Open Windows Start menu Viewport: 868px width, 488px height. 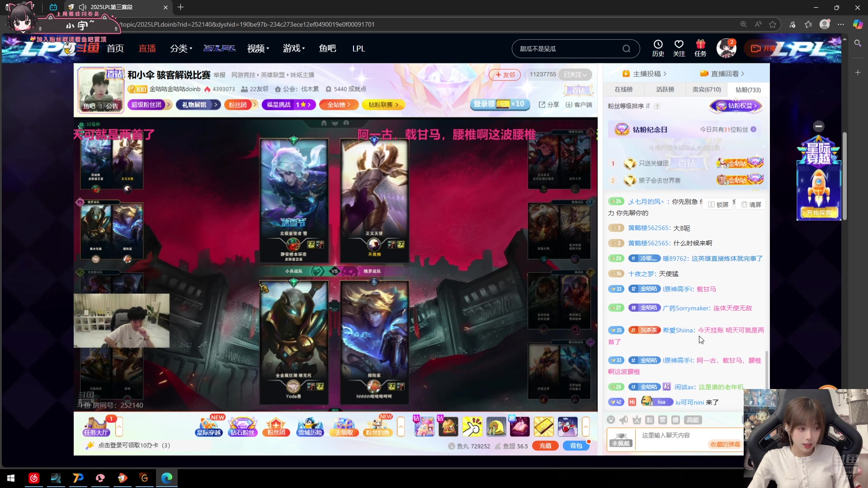pos(11,478)
